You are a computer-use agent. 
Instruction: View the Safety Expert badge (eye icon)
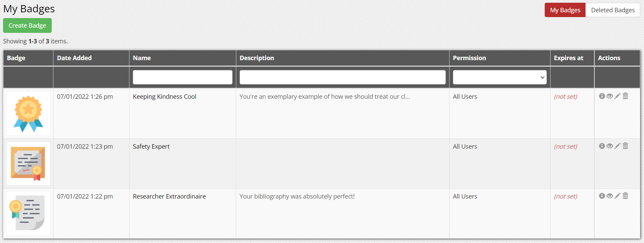point(610,146)
